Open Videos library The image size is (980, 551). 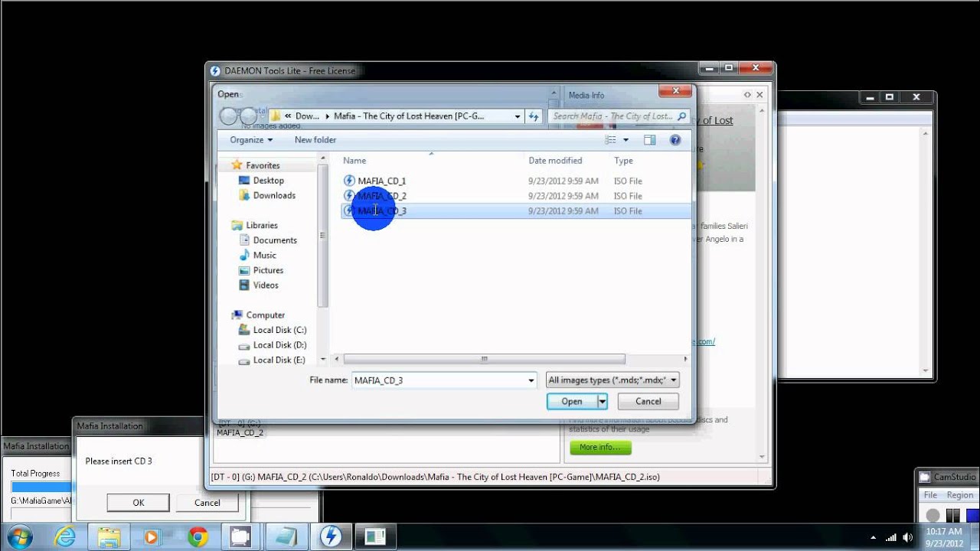click(266, 285)
